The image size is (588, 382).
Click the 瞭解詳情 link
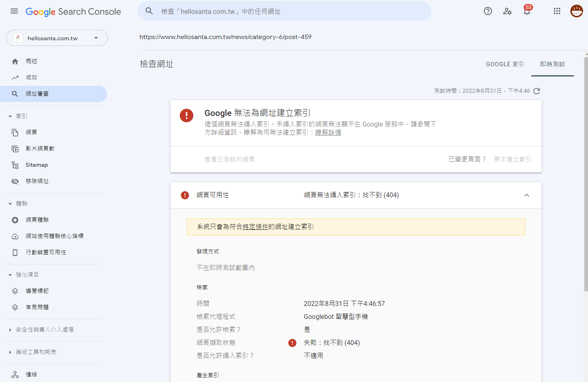328,133
